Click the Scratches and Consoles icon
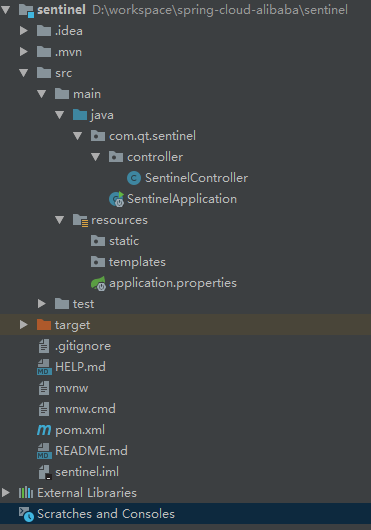 pos(26,514)
